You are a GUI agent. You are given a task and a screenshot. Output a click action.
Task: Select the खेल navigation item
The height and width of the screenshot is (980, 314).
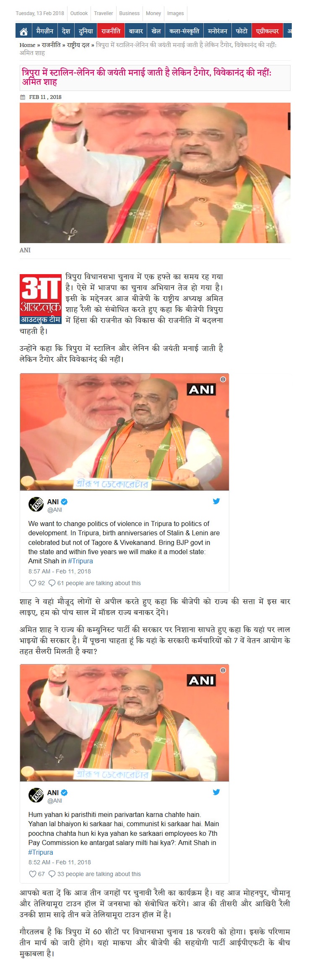click(156, 31)
